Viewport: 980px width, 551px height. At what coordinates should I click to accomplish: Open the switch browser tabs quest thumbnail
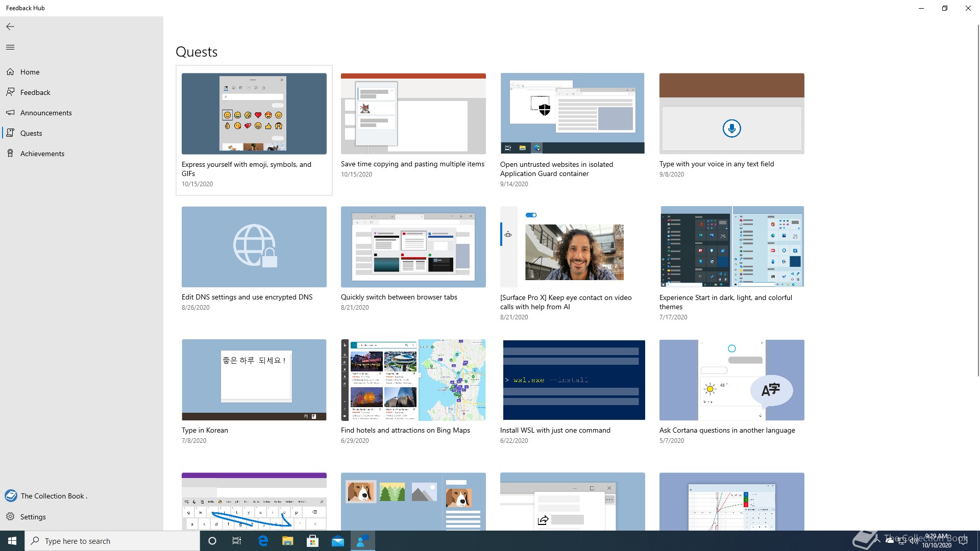(413, 247)
